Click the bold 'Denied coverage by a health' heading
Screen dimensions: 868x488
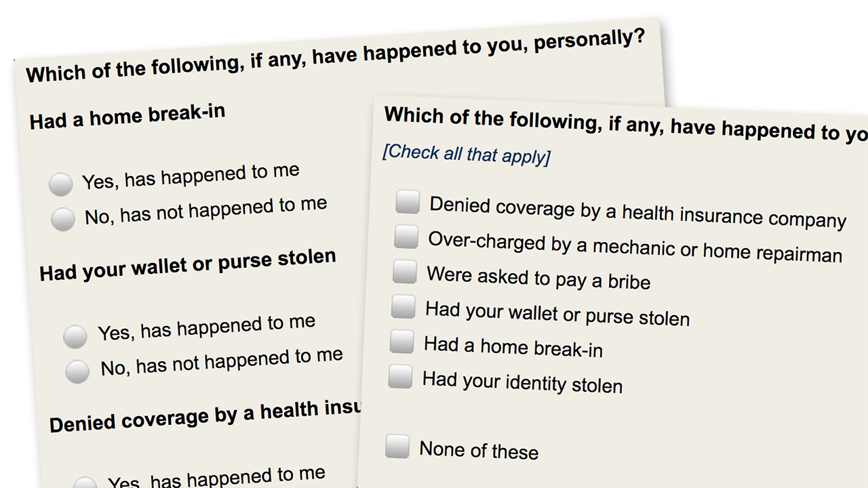[205, 415]
